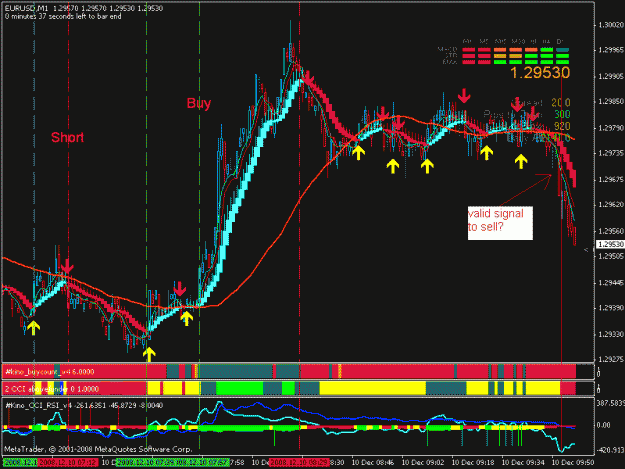
Task: Click the '10 Dec 09:18' time axis label
Action: click(x=473, y=463)
